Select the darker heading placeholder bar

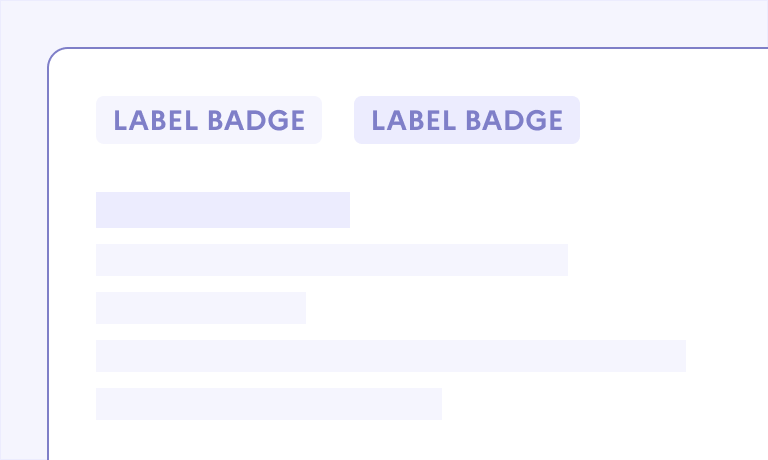[222, 210]
